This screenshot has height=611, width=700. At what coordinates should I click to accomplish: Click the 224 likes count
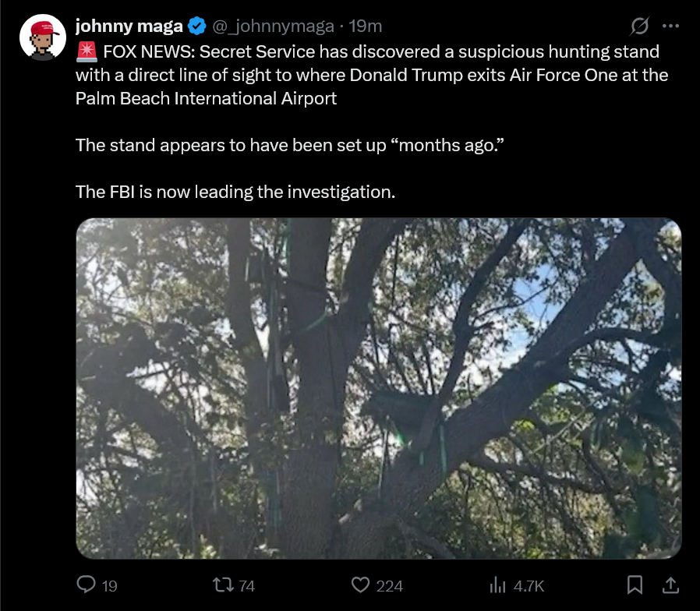[x=389, y=585]
